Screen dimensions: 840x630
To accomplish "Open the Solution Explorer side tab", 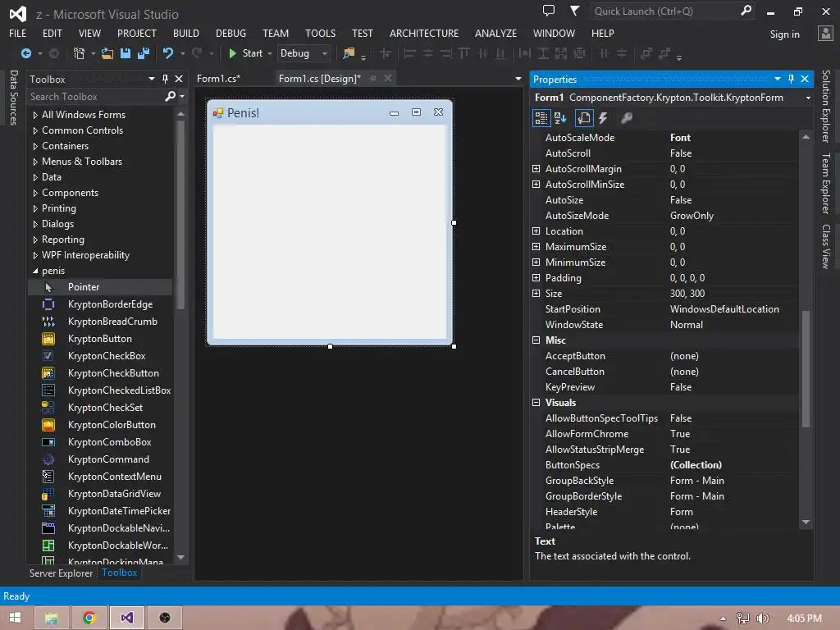I will (825, 107).
